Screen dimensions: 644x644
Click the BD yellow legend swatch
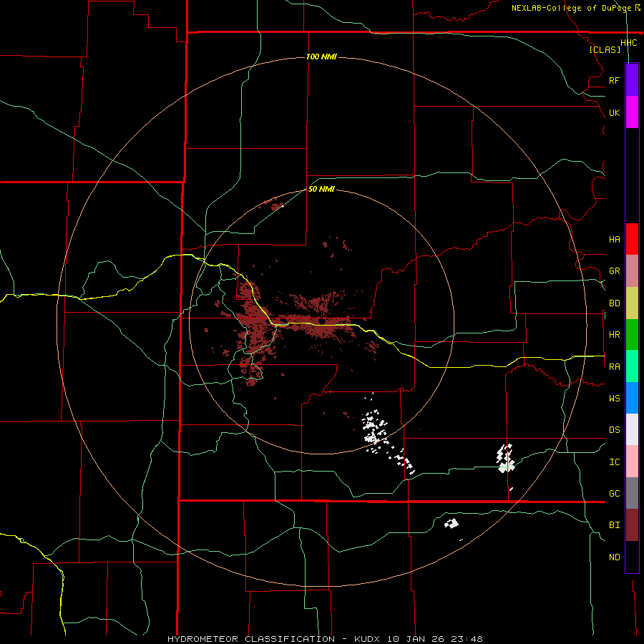(632, 303)
